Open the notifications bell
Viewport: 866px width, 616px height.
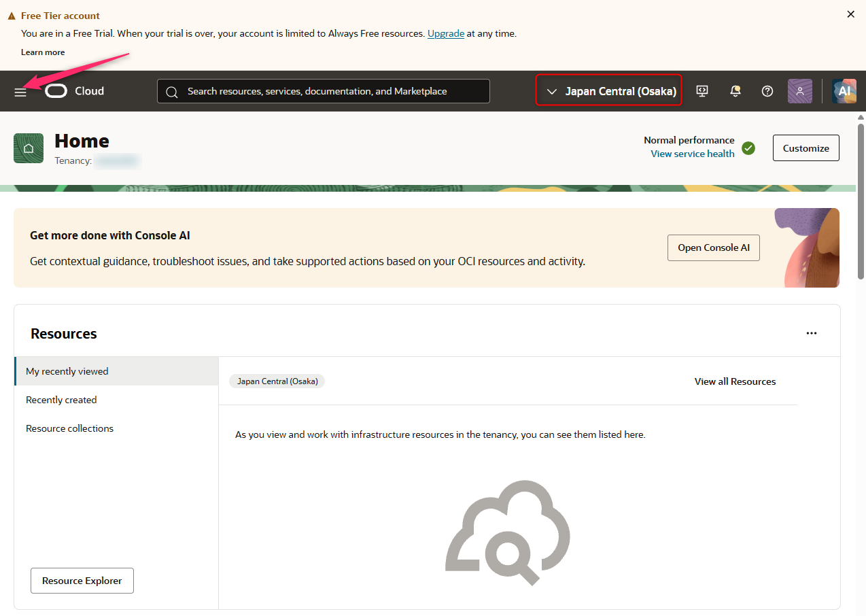735,91
